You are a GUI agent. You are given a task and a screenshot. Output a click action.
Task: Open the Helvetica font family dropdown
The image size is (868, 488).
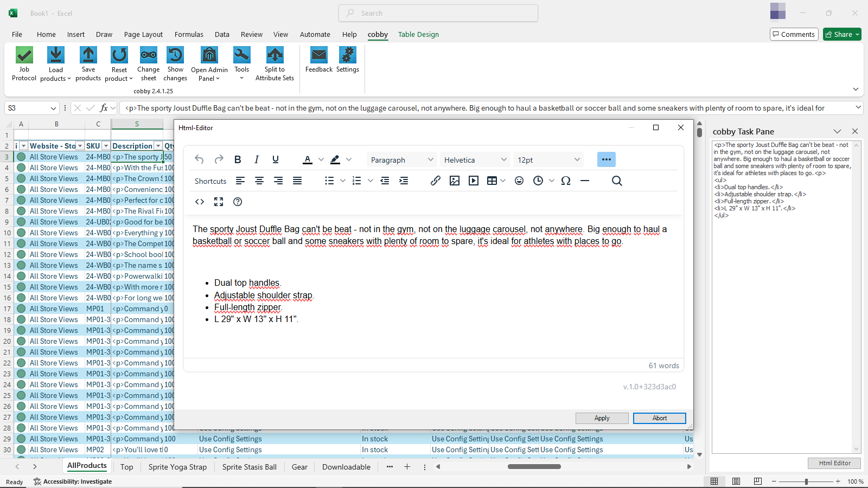click(x=475, y=160)
